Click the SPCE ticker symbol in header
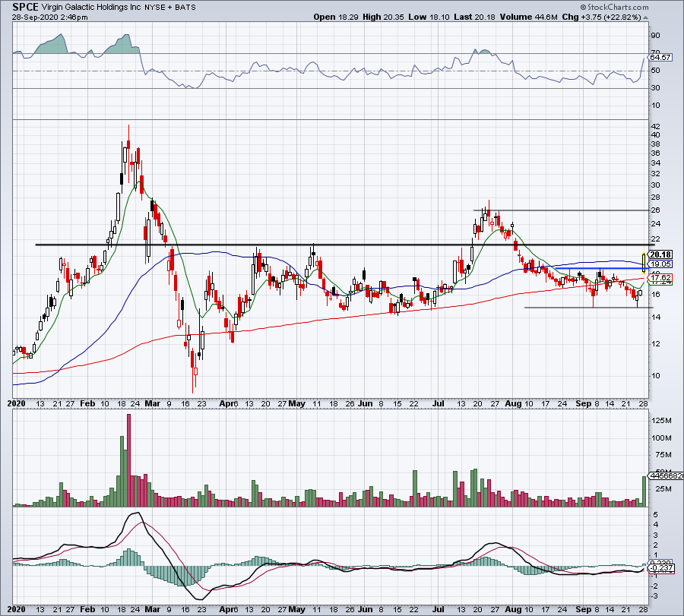684x616 pixels. 25,7
